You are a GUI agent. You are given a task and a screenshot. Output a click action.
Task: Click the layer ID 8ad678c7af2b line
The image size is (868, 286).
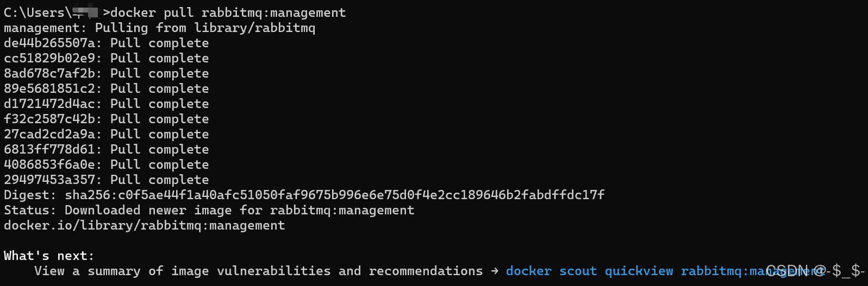106,73
